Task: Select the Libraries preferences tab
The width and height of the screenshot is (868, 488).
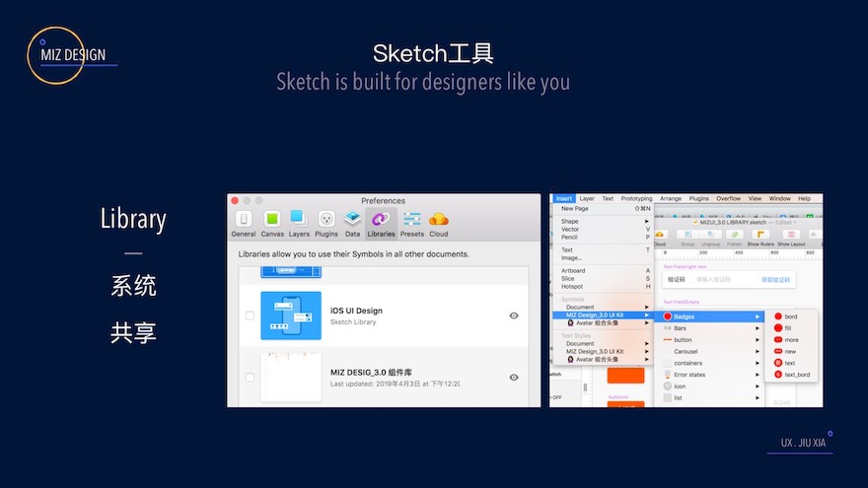Action: point(381,224)
